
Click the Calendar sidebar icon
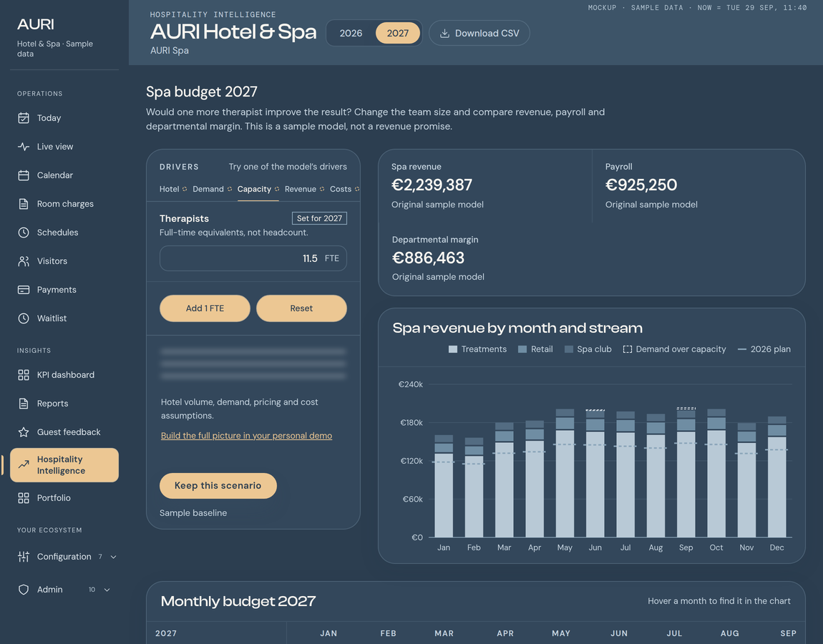(24, 175)
